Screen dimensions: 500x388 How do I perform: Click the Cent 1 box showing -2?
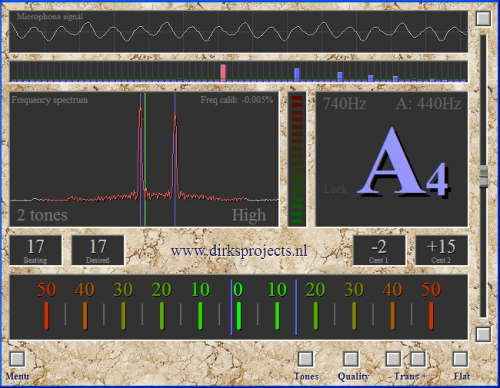(379, 250)
